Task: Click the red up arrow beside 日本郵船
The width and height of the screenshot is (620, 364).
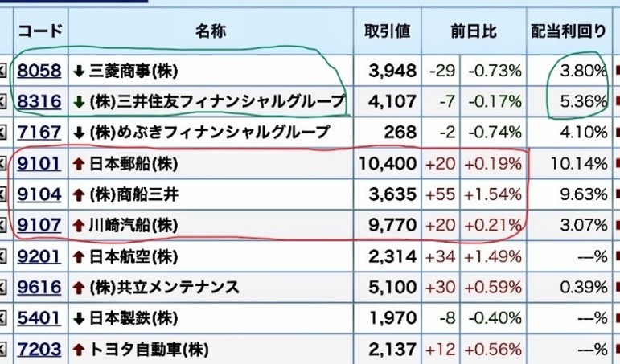Action: 79,164
